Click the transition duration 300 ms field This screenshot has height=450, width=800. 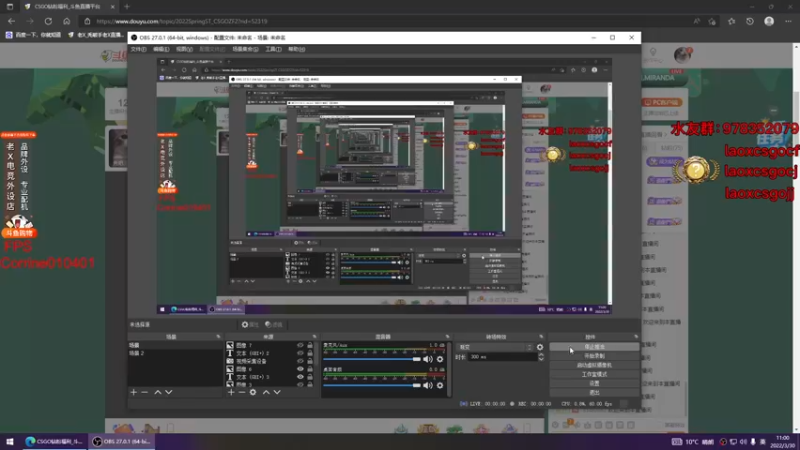coord(503,357)
